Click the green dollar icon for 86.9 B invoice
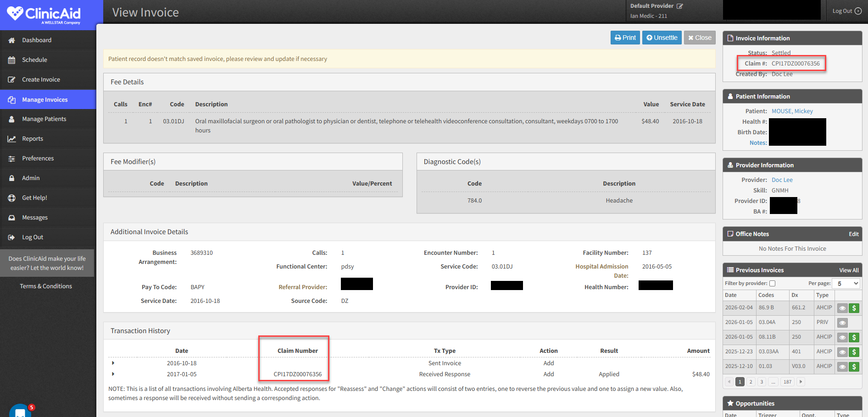868x417 pixels. coord(854,308)
